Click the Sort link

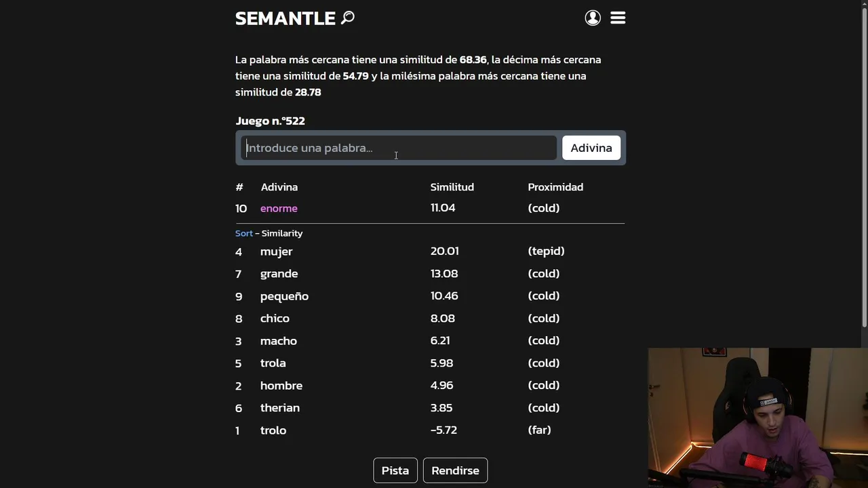243,233
